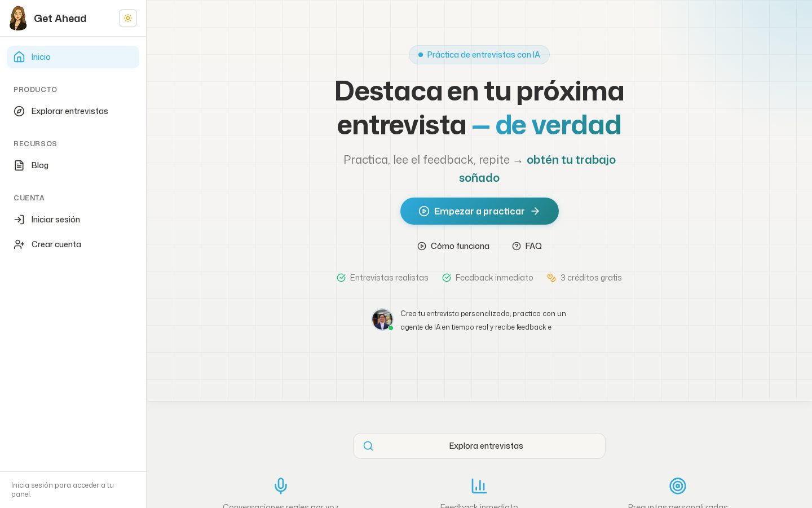Click the Get Ahead brand title

point(60,18)
